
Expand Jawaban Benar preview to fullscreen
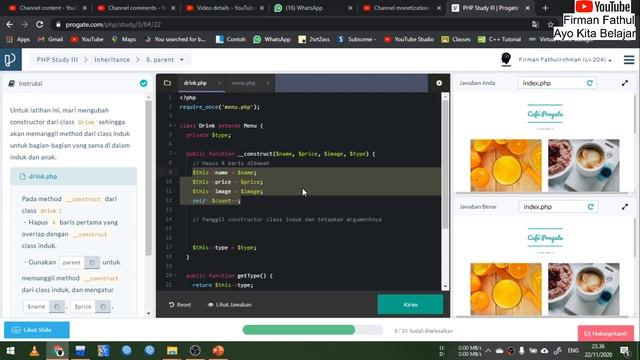(x=624, y=207)
